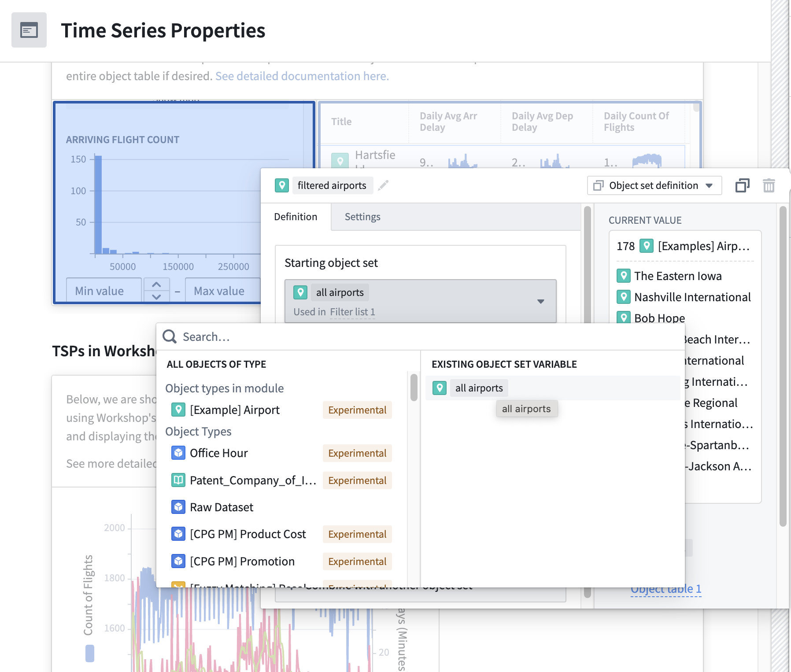
Task: Click the Min value stepper arrows
Action: (156, 291)
